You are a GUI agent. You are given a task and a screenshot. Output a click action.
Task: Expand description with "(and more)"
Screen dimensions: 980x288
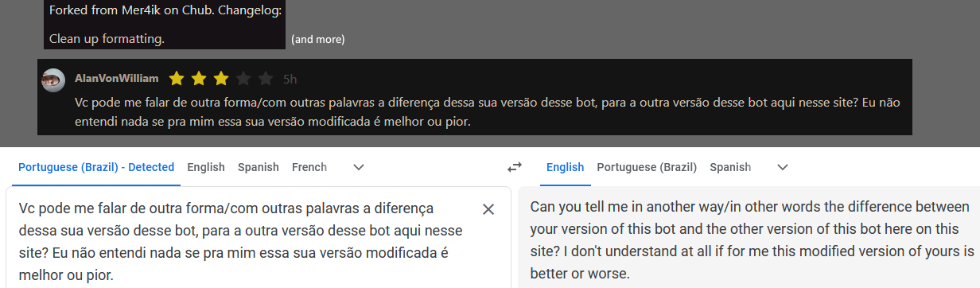[317, 39]
